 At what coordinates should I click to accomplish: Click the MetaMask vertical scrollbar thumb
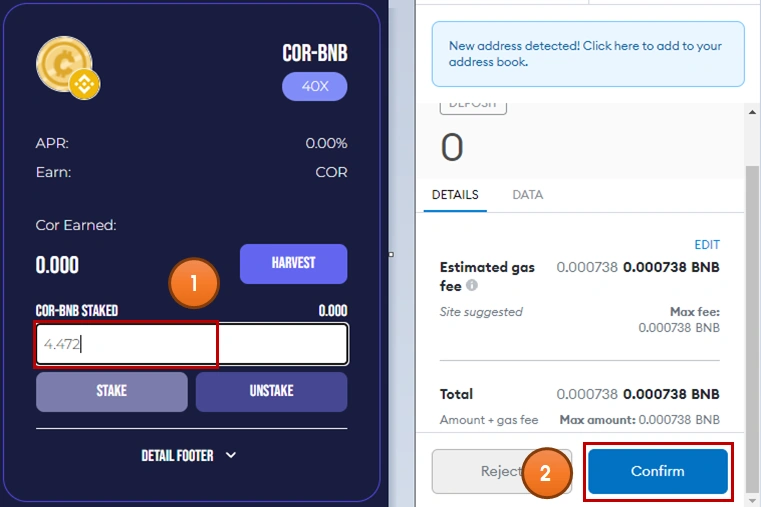point(752,327)
